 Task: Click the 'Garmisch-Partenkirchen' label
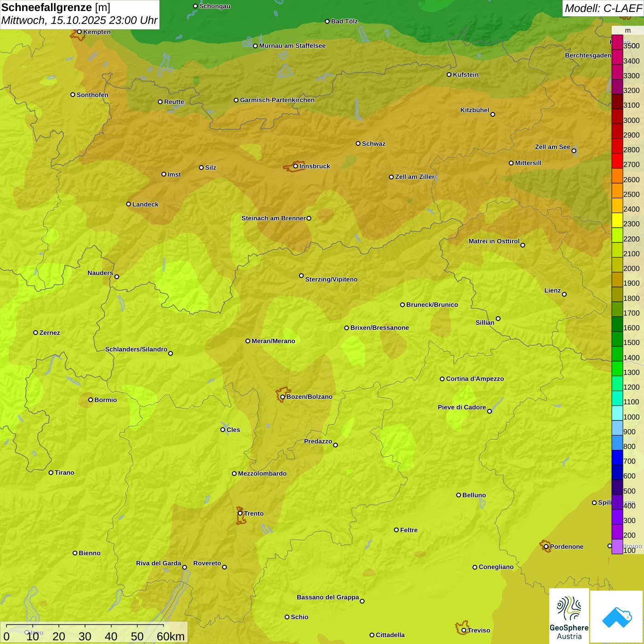coord(277,100)
